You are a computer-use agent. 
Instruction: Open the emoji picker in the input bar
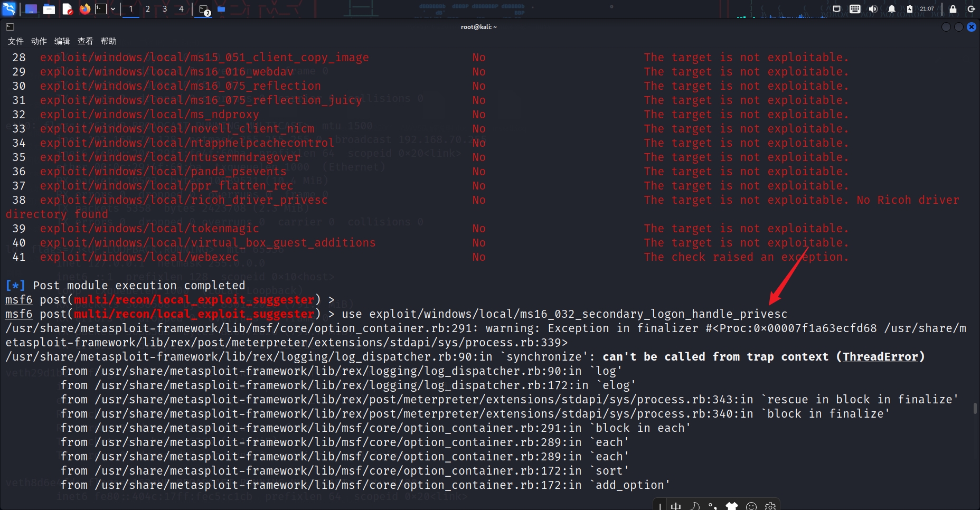(751, 506)
